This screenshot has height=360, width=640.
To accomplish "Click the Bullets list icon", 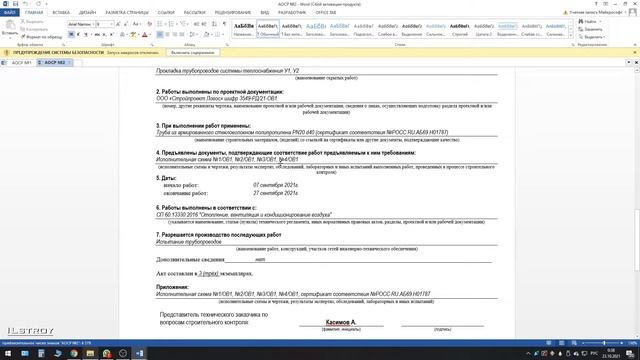I will (161, 24).
